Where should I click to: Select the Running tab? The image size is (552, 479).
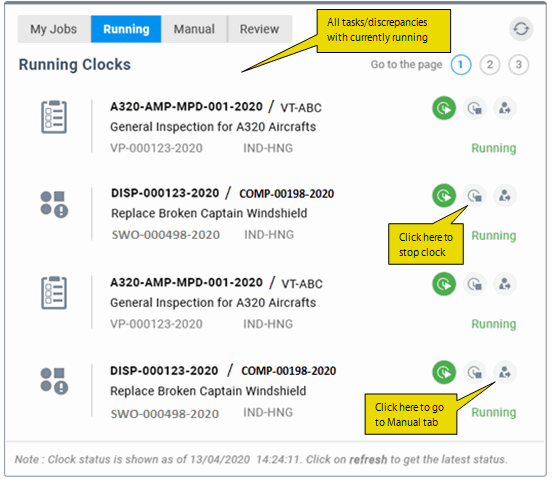(x=126, y=29)
